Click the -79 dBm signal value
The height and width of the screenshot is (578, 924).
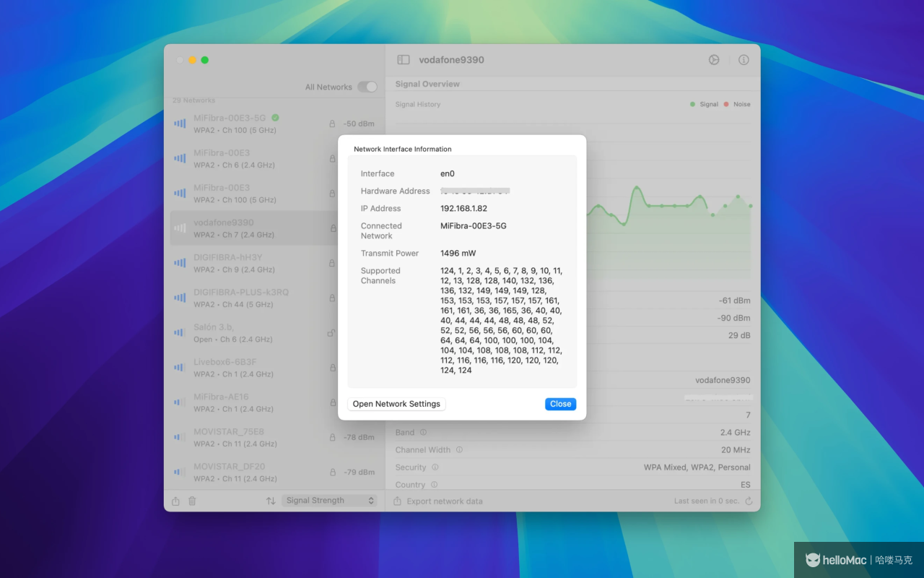(x=359, y=472)
